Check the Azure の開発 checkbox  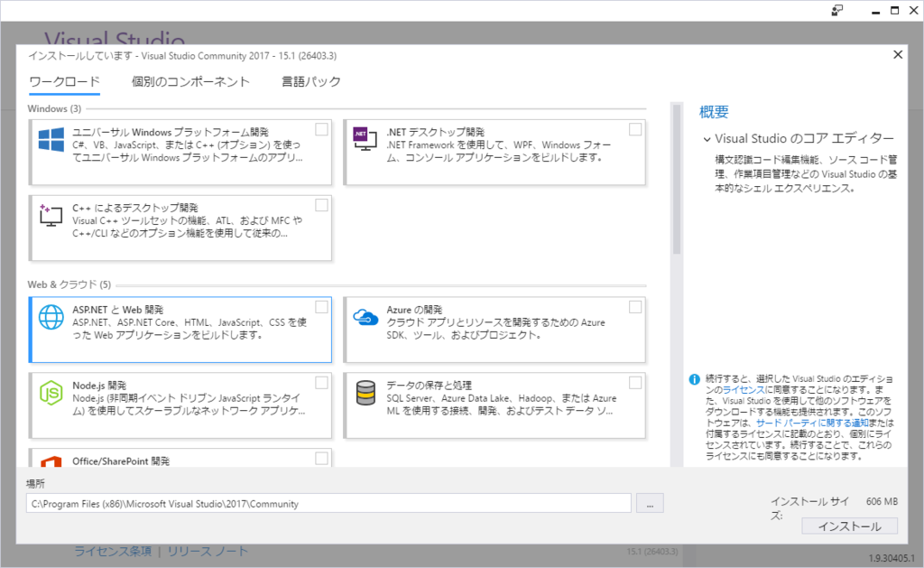point(635,307)
